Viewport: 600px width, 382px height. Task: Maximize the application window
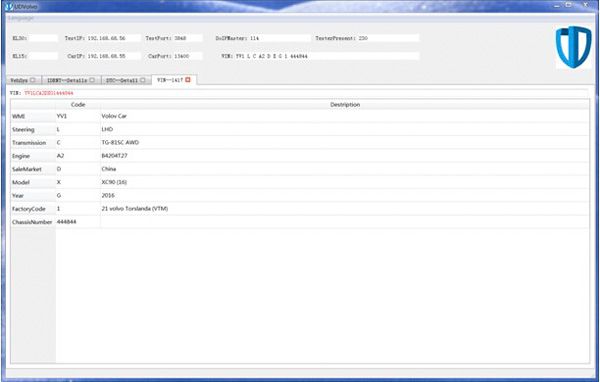(x=569, y=5)
